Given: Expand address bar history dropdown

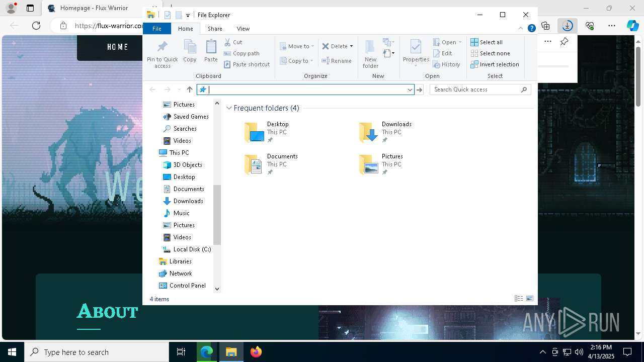Looking at the screenshot, I should pyautogui.click(x=410, y=89).
